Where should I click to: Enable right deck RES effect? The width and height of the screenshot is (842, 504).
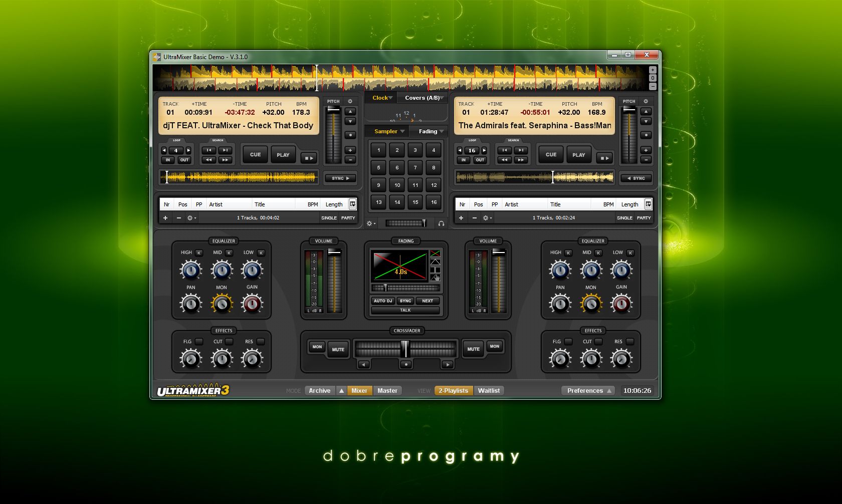(x=630, y=342)
